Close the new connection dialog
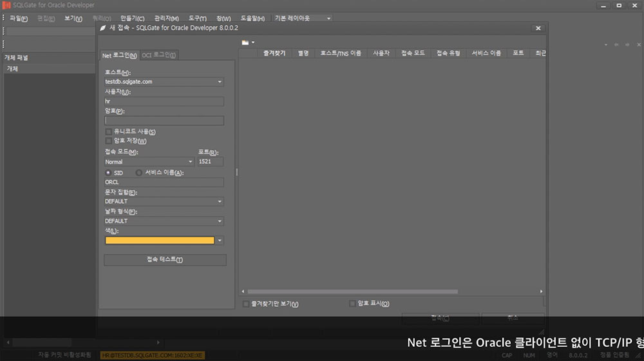Viewport: 644px width, 361px height. point(538,28)
